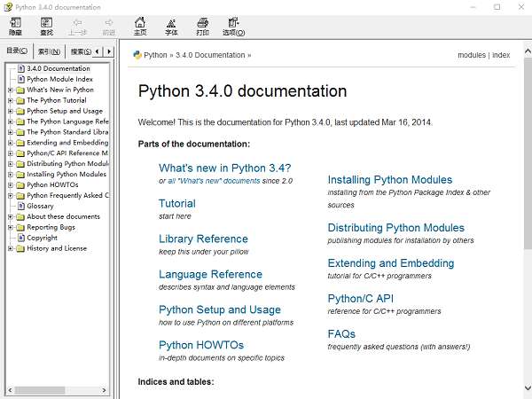Expand What's New in Python node
The width and height of the screenshot is (532, 399).
10,90
